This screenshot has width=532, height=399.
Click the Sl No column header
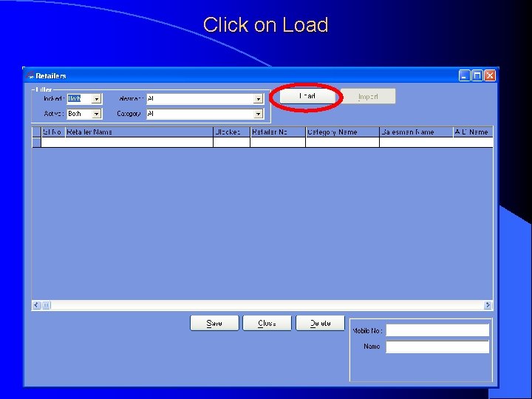coord(53,132)
